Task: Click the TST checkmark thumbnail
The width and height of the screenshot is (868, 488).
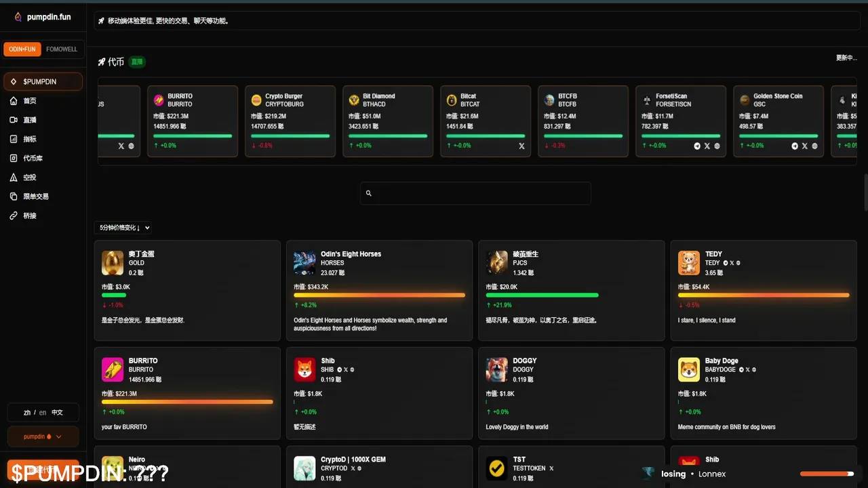Action: coord(497,468)
